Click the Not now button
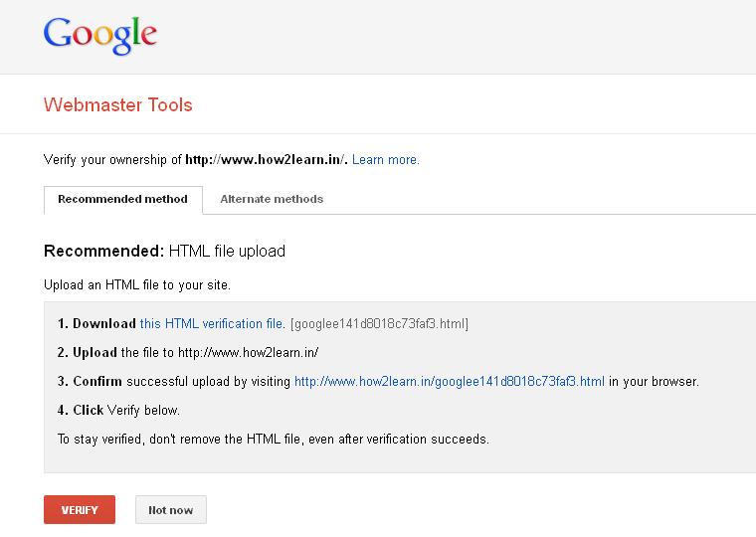 [x=171, y=509]
